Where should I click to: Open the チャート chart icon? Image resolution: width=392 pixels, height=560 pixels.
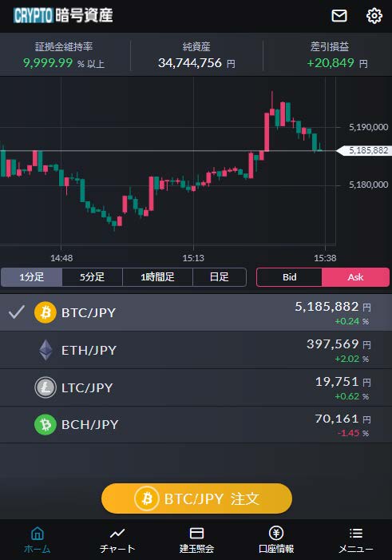pyautogui.click(x=117, y=540)
